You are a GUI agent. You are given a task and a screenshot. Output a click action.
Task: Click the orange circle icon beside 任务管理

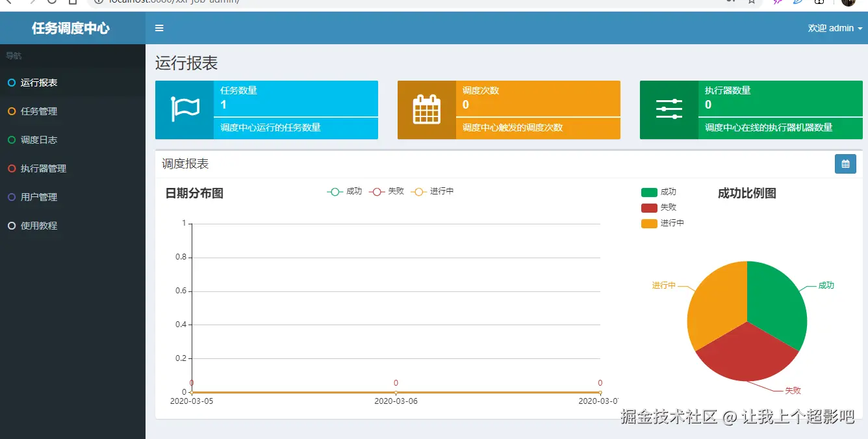pyautogui.click(x=11, y=111)
